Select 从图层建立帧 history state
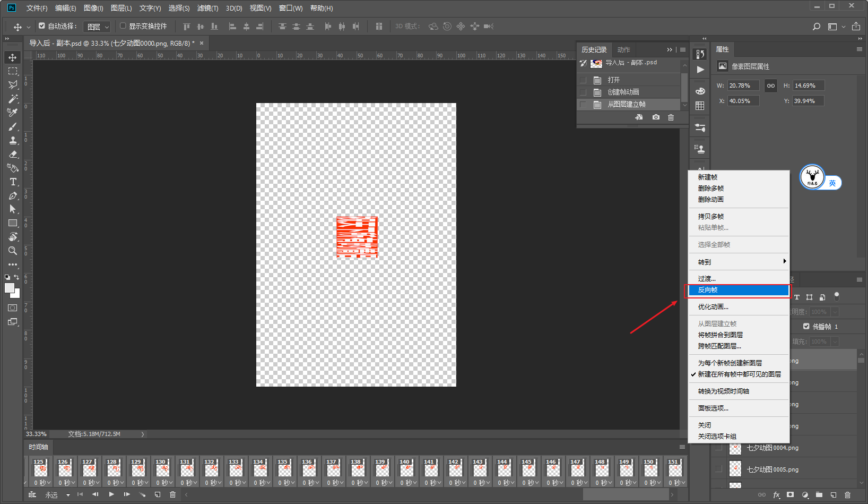The height and width of the screenshot is (504, 868). [629, 105]
